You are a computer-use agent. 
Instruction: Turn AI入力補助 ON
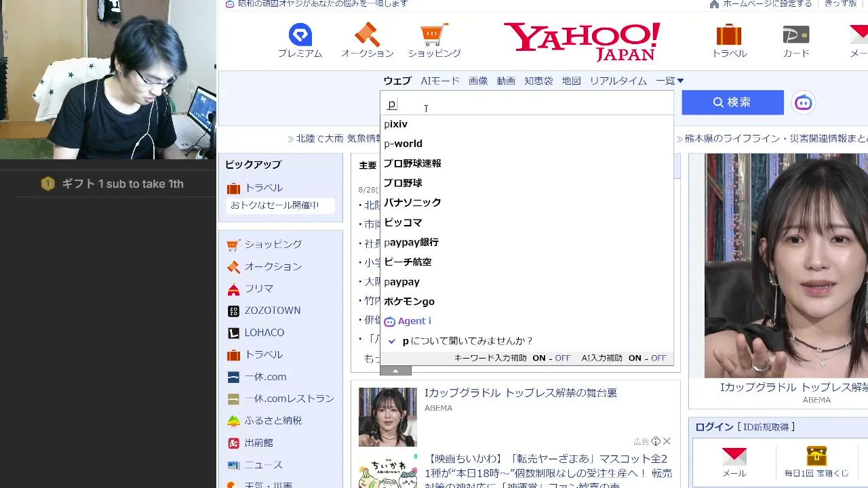(635, 358)
